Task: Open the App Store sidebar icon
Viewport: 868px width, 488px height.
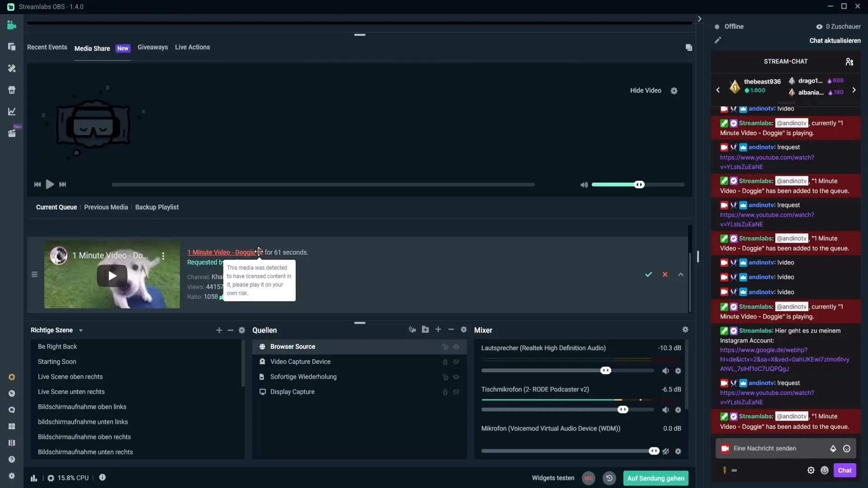Action: pyautogui.click(x=12, y=90)
